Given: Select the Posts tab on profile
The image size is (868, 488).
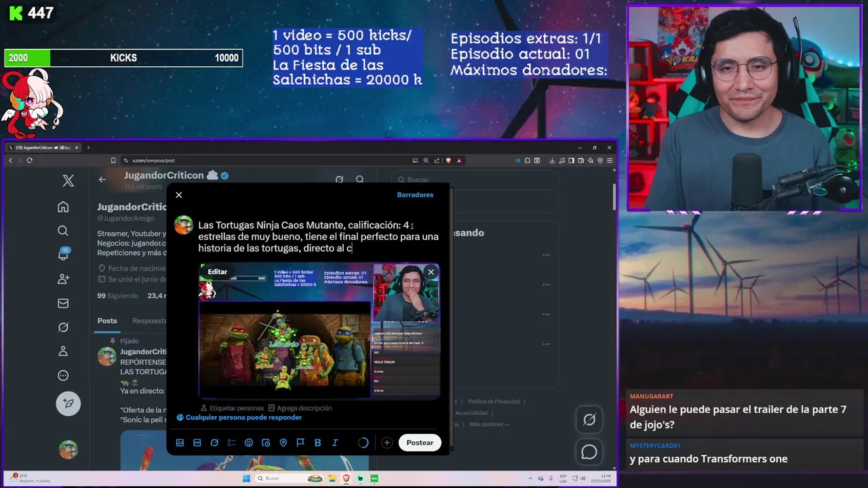Looking at the screenshot, I should tap(107, 321).
